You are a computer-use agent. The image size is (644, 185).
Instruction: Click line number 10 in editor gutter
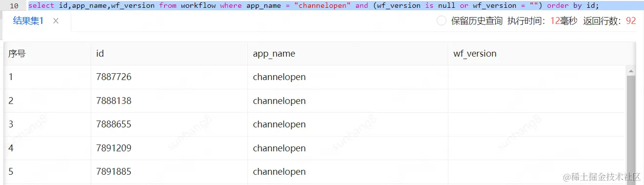click(x=14, y=6)
